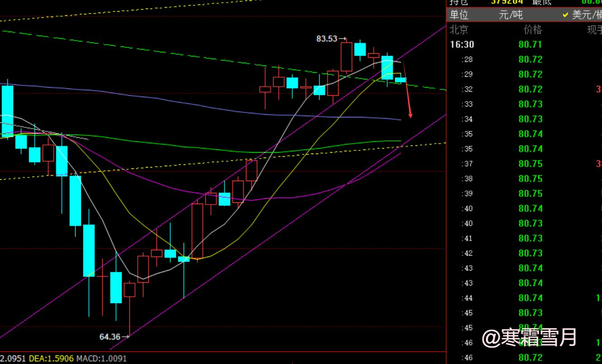Image resolution: width=602 pixels, height=364 pixels.
Task: Click the candlestick at the 83.53 high
Action: 347,57
